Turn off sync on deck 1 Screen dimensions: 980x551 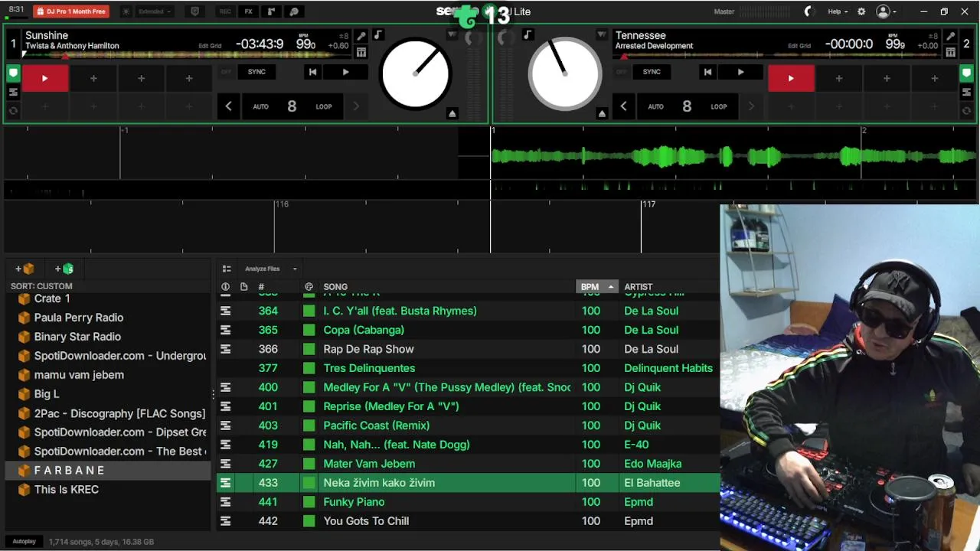[x=226, y=72]
